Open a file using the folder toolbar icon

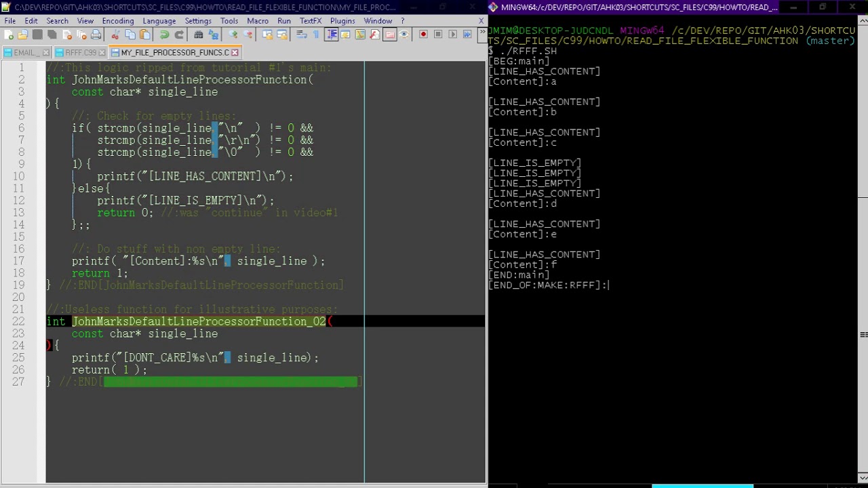tap(22, 35)
